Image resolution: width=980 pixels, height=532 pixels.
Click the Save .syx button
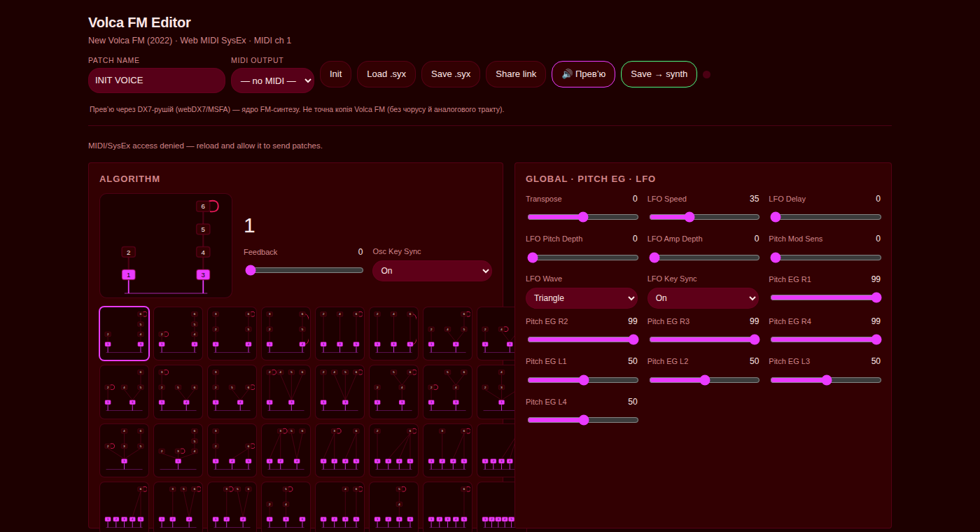451,74
